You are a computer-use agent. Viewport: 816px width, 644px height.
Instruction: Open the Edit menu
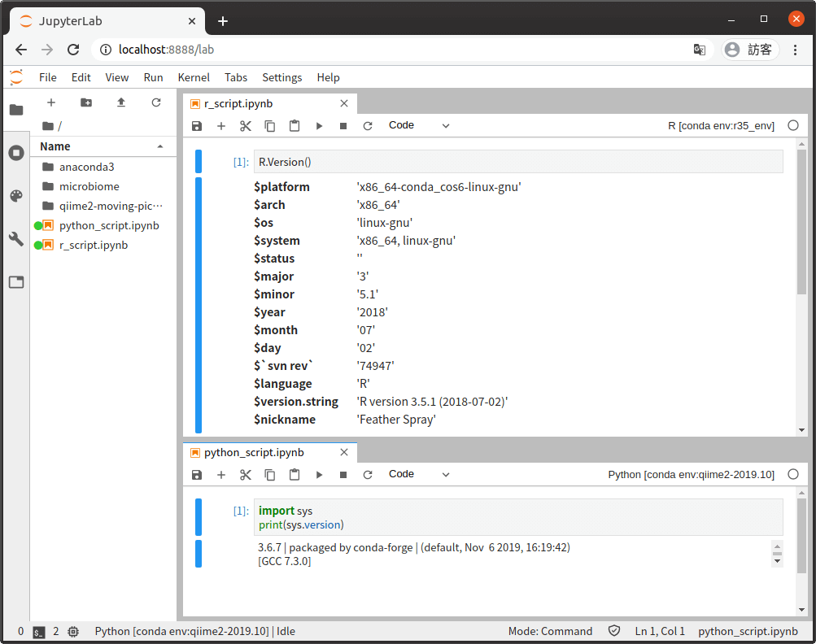click(81, 77)
